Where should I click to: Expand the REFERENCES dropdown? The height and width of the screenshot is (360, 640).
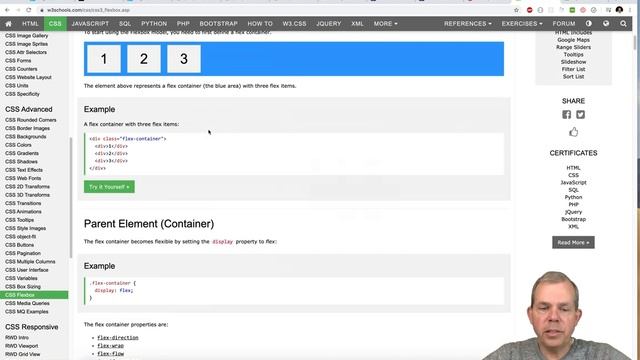[468, 24]
